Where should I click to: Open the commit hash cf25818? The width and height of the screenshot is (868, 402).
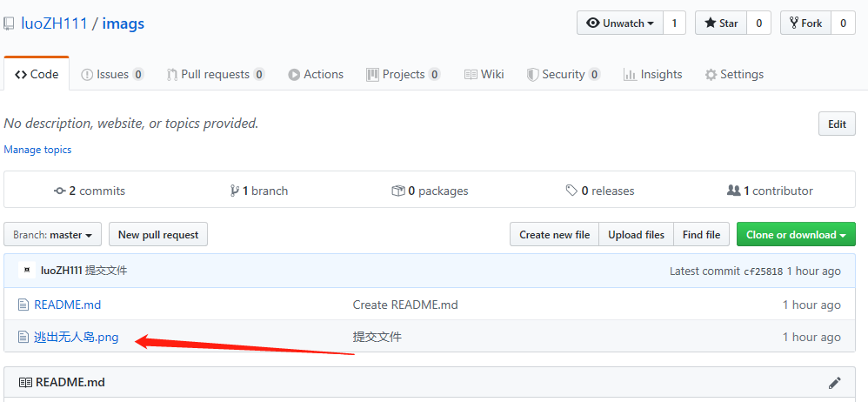coord(764,271)
